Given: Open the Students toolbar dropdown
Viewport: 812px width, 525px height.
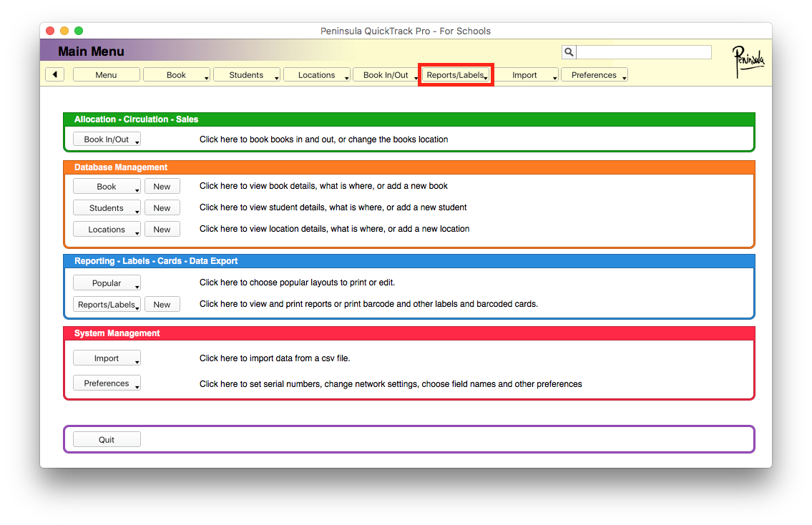Looking at the screenshot, I should tap(247, 74).
